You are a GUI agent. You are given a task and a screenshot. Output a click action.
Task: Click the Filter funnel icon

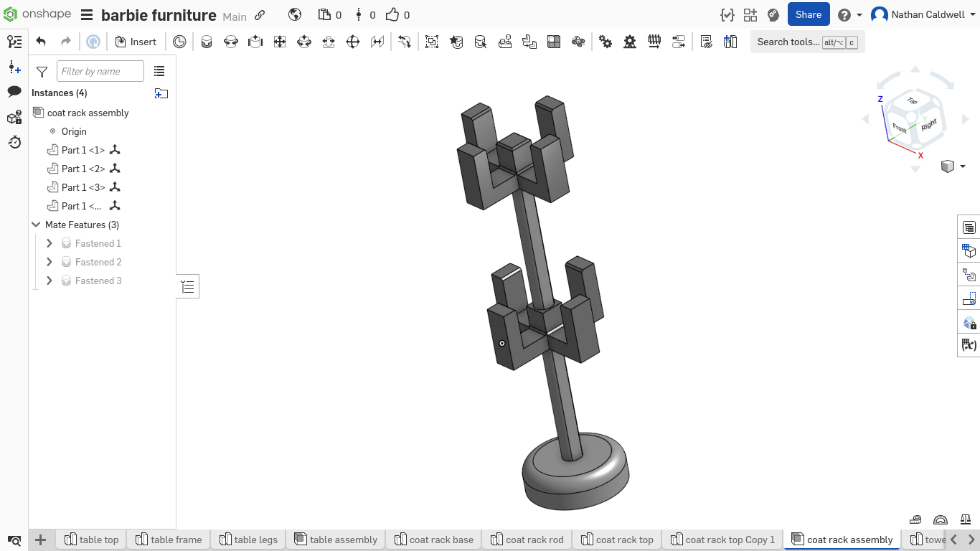(42, 72)
